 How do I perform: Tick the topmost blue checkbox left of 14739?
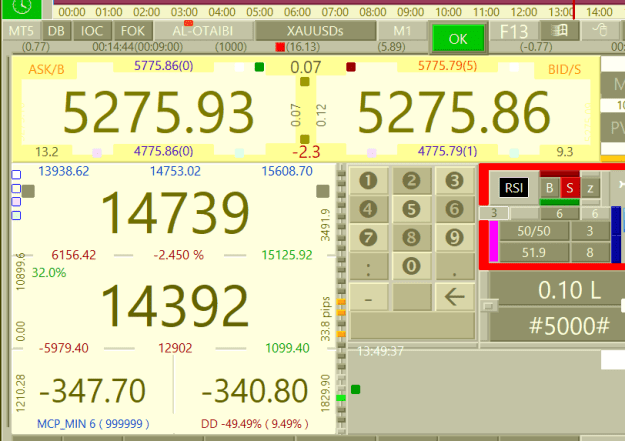click(x=16, y=175)
